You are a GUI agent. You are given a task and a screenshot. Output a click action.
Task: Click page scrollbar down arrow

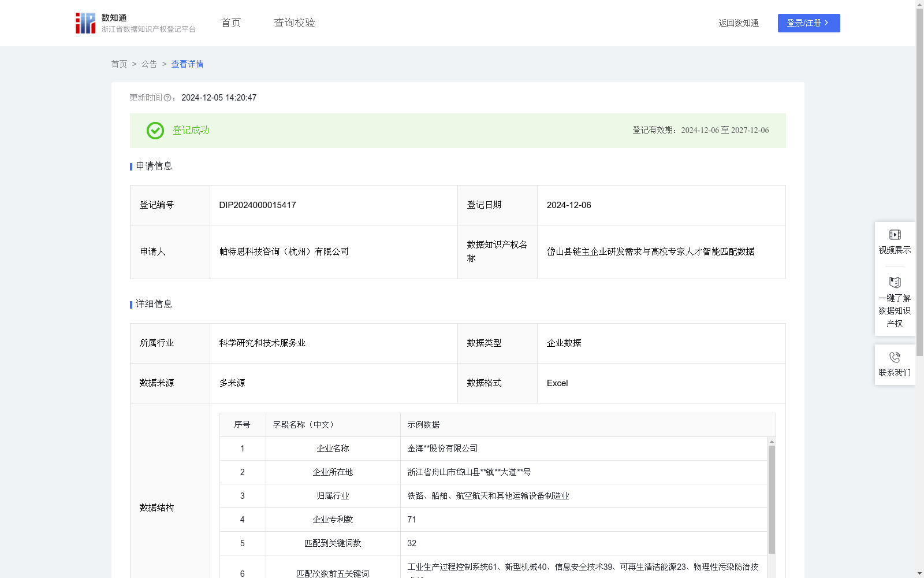[919, 573]
